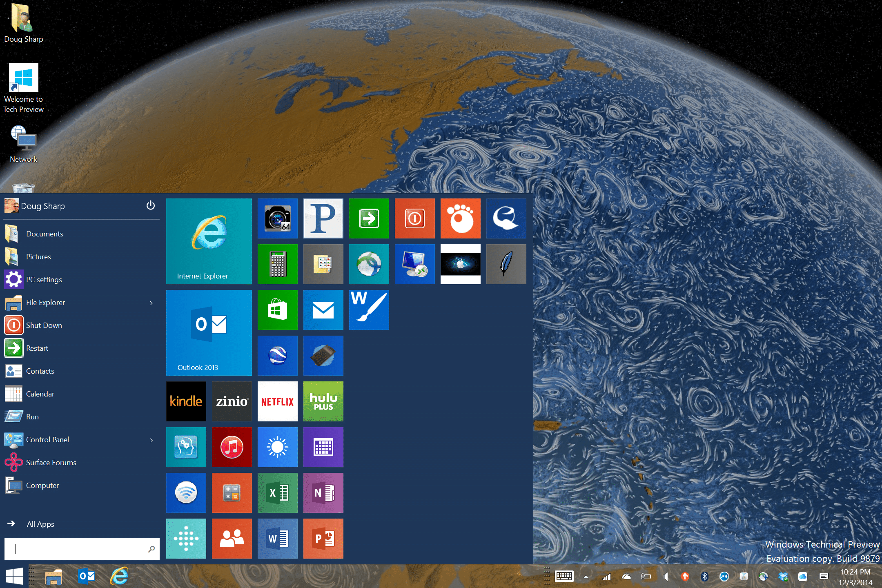
Task: Open the Windows Store tile
Action: tap(278, 310)
